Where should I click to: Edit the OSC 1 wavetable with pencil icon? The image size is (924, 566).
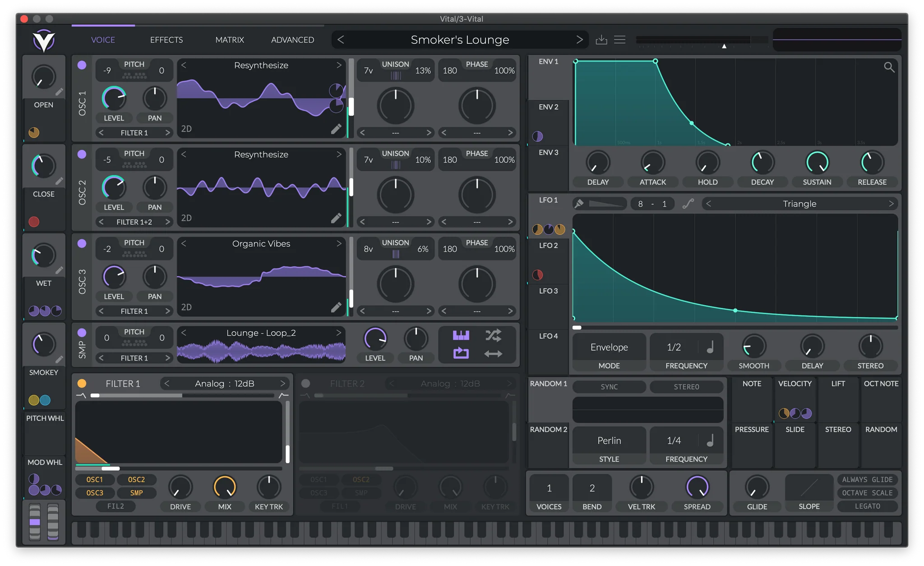pos(336,129)
